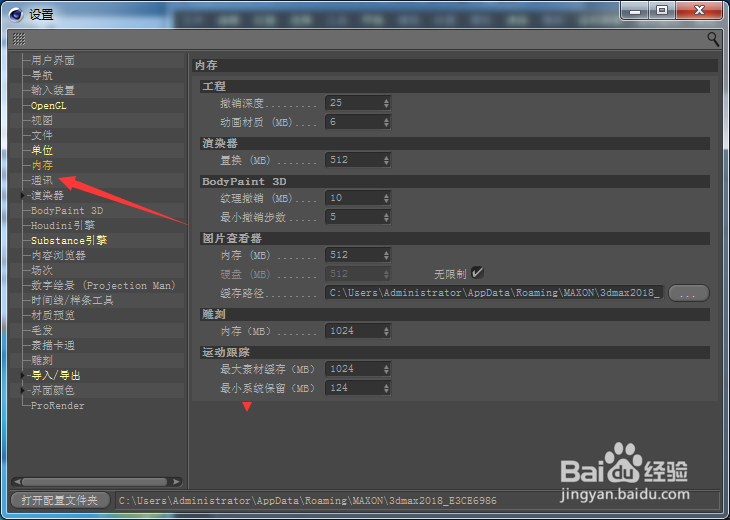Screen dimensions: 730x520
Task: Click the 纹理撤销 (MB) stepper arrows
Action: point(386,198)
